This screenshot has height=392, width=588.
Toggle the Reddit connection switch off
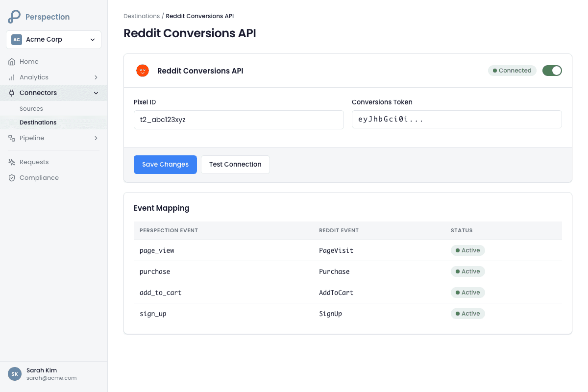552,71
